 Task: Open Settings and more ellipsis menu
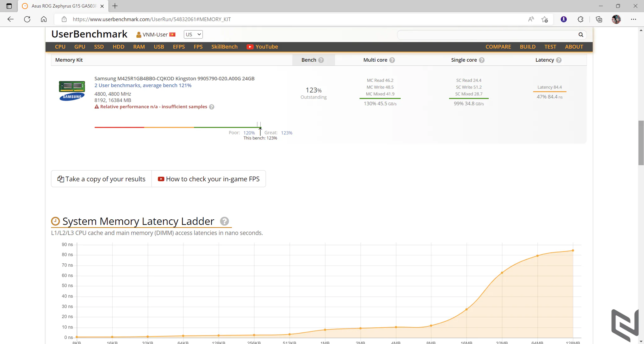pos(633,19)
